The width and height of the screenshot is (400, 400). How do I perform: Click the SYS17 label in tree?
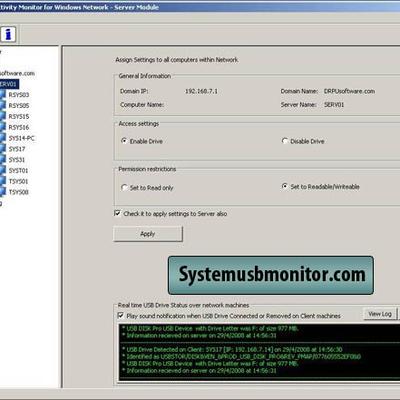[17, 149]
